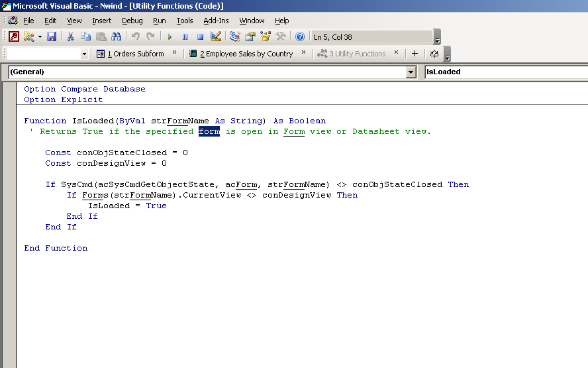Click 'Option Compare Database' line

[x=84, y=89]
